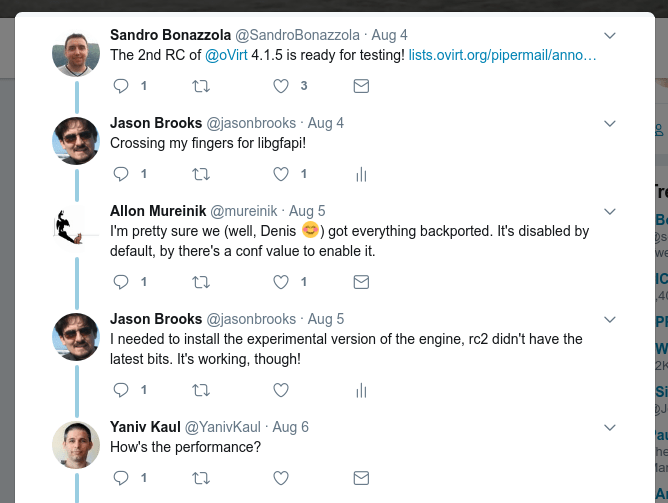Send Sandro's tweet via direct message
668x503 pixels.
point(361,86)
